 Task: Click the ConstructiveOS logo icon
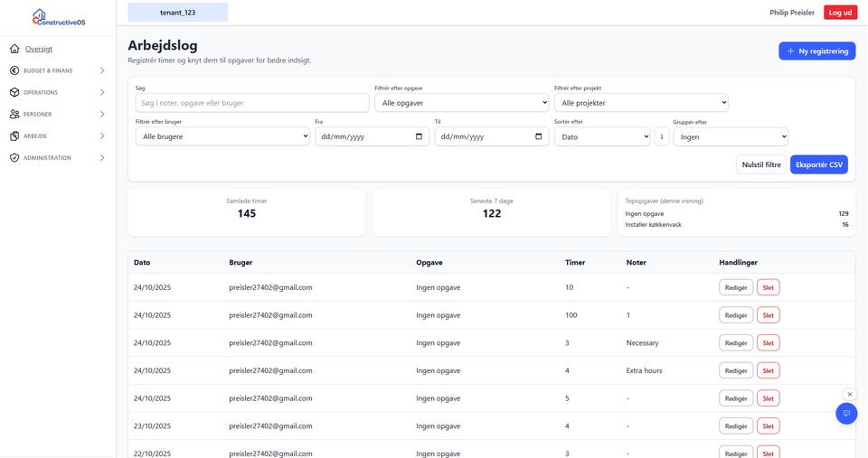tap(39, 15)
